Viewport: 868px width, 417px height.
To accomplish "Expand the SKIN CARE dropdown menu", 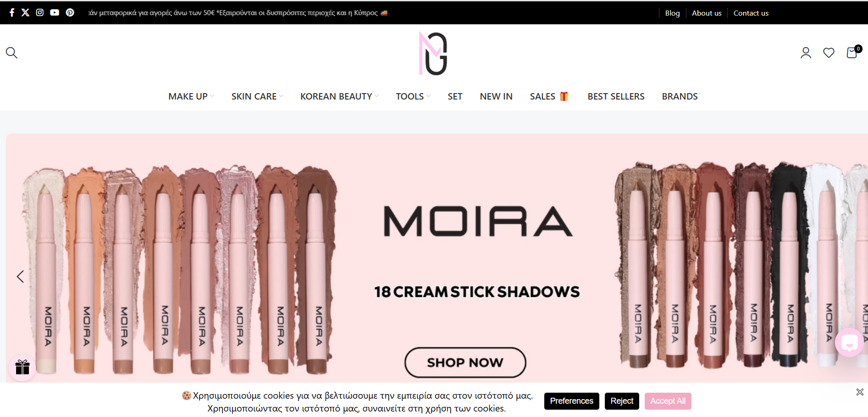I will point(257,96).
